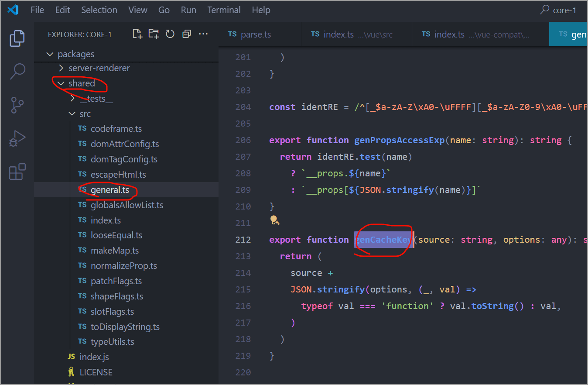Open index.ts in shared src folder
This screenshot has width=588, height=385.
tap(106, 220)
